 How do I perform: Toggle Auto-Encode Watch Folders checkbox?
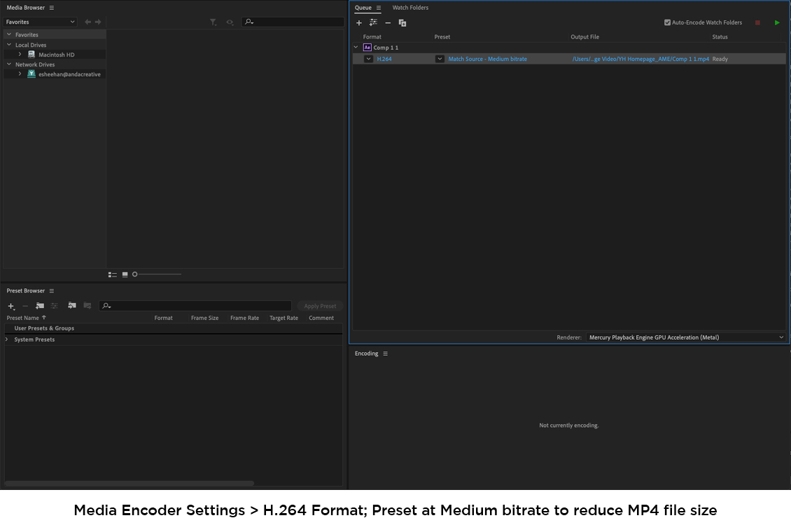pyautogui.click(x=667, y=22)
